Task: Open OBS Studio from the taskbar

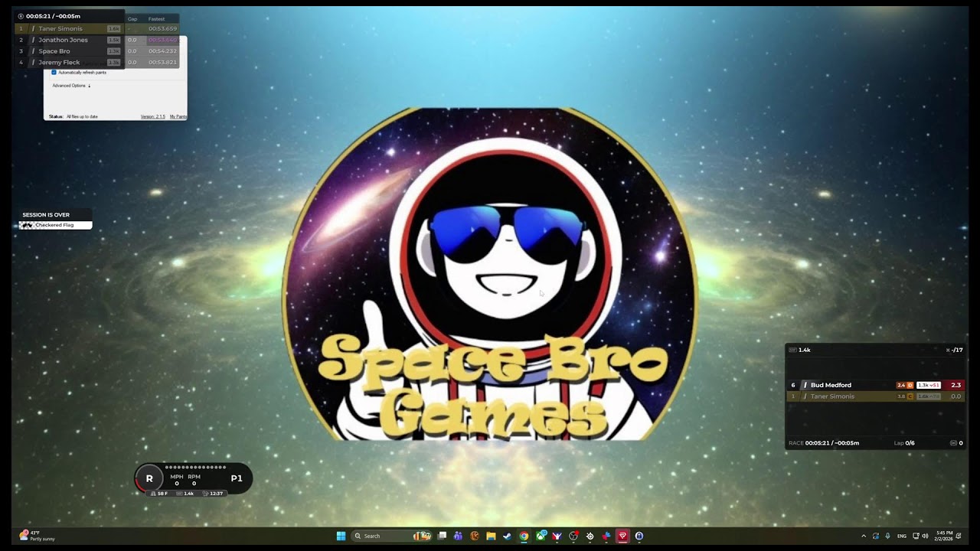Action: [573, 536]
